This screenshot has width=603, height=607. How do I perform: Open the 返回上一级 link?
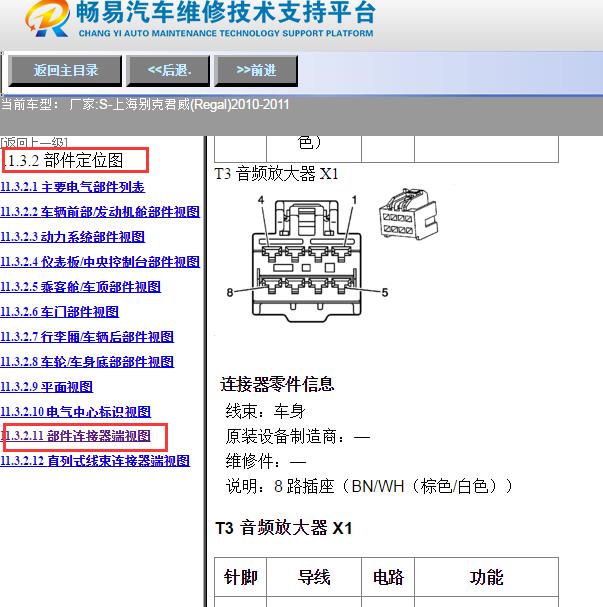tap(34, 142)
